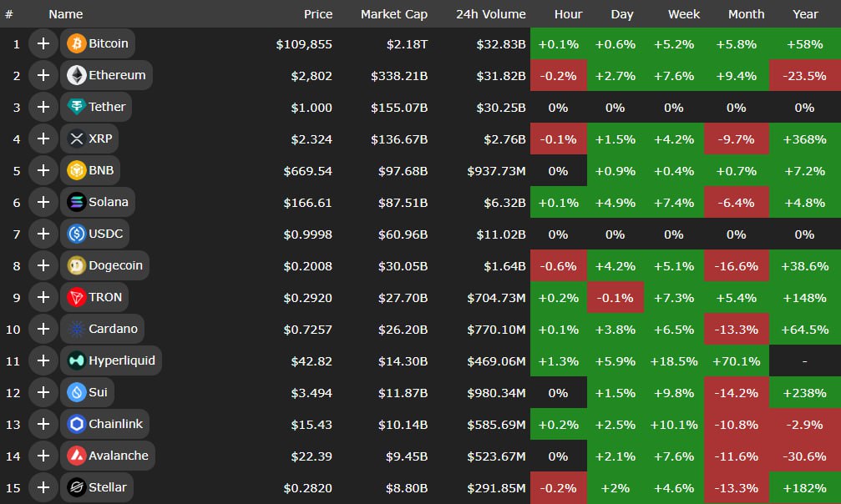
Task: Select the Year column header
Action: [x=805, y=14]
